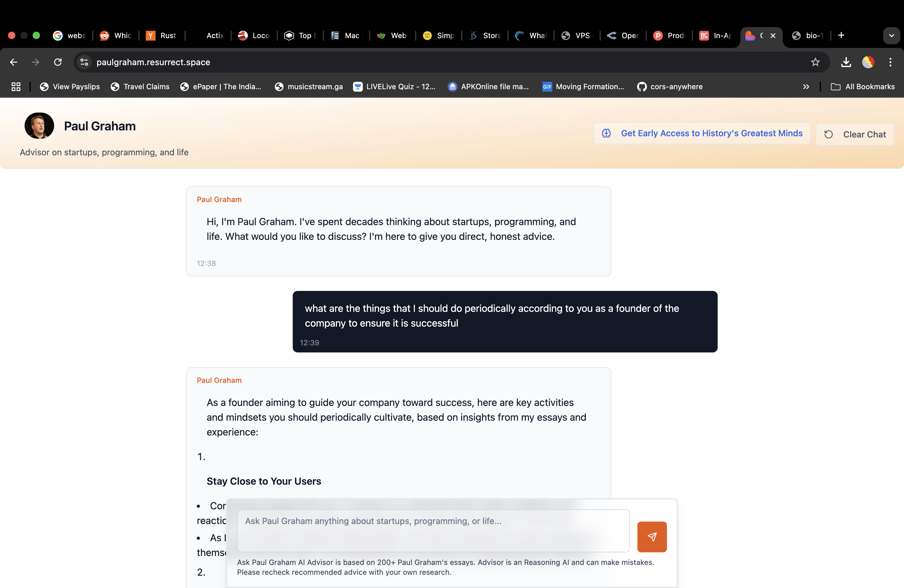
Task: Open a new browser tab
Action: pyautogui.click(x=841, y=35)
